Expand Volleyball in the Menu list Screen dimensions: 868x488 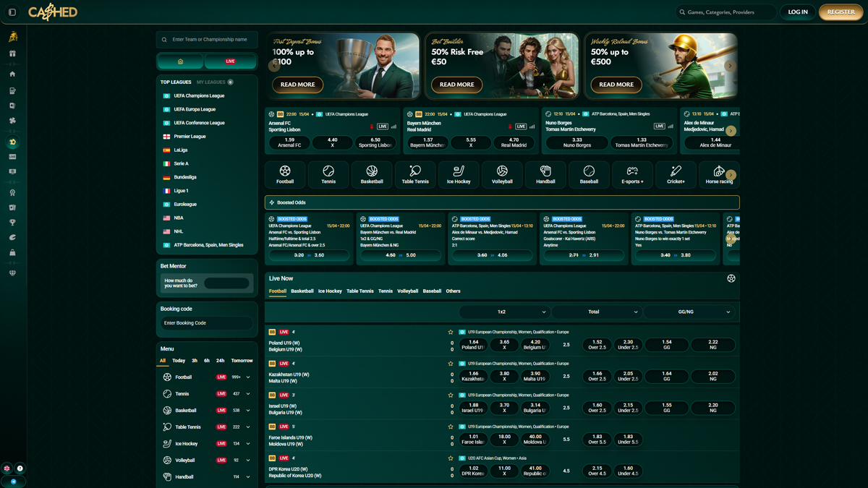click(x=248, y=461)
